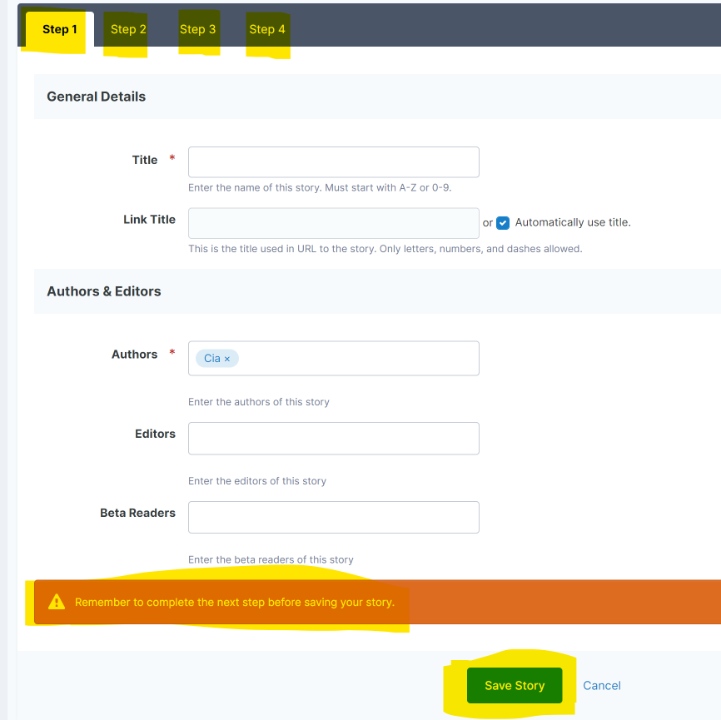Click the Link Title field label

(x=149, y=220)
